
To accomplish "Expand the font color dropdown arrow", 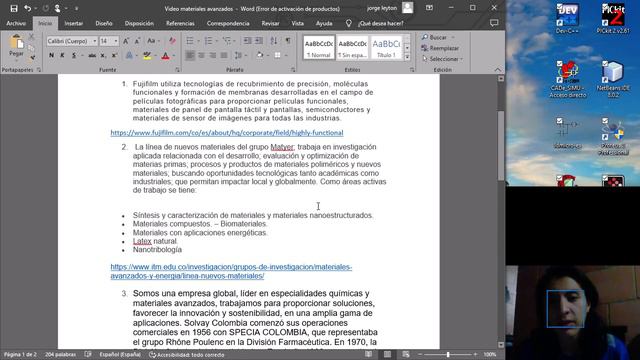I will 173,56.
